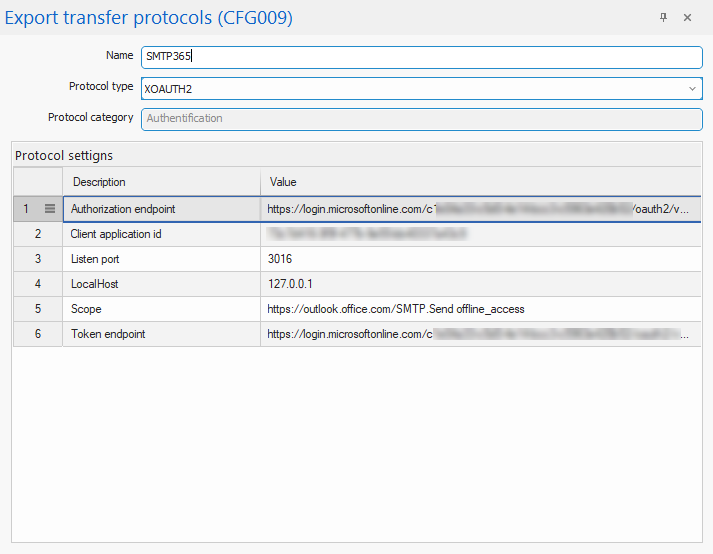Select the Token endpoint description cell
This screenshot has height=554, width=713.
tap(160, 334)
